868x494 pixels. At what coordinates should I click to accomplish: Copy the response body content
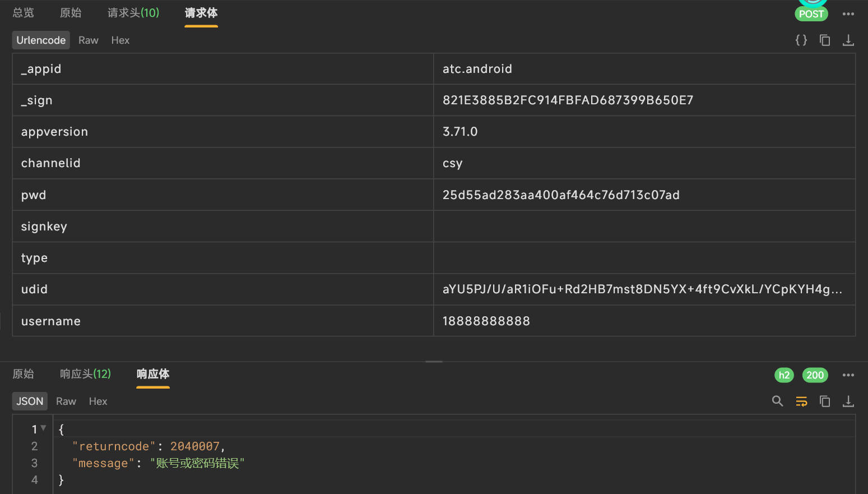pos(825,401)
